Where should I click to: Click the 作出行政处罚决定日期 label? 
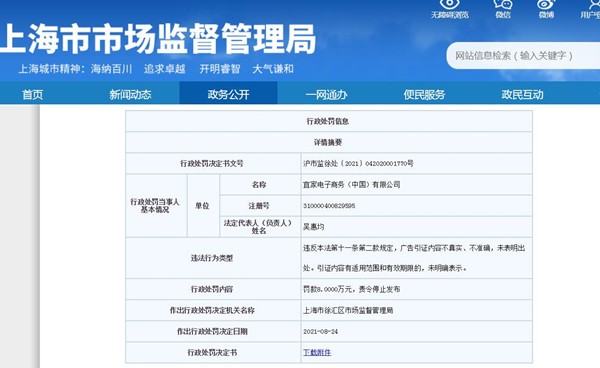tap(212, 331)
